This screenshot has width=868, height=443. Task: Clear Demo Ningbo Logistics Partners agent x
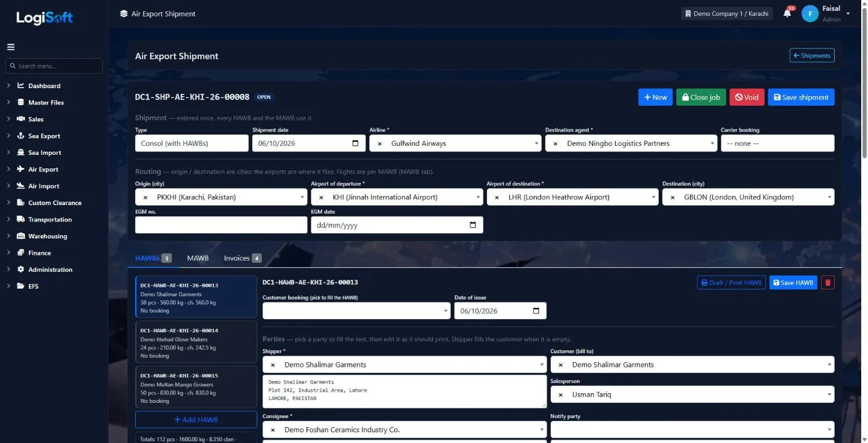click(555, 144)
